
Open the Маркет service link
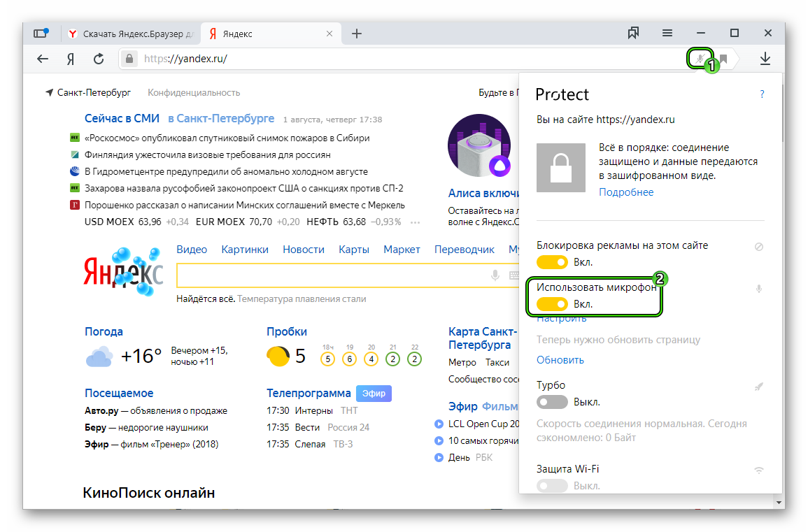(402, 250)
